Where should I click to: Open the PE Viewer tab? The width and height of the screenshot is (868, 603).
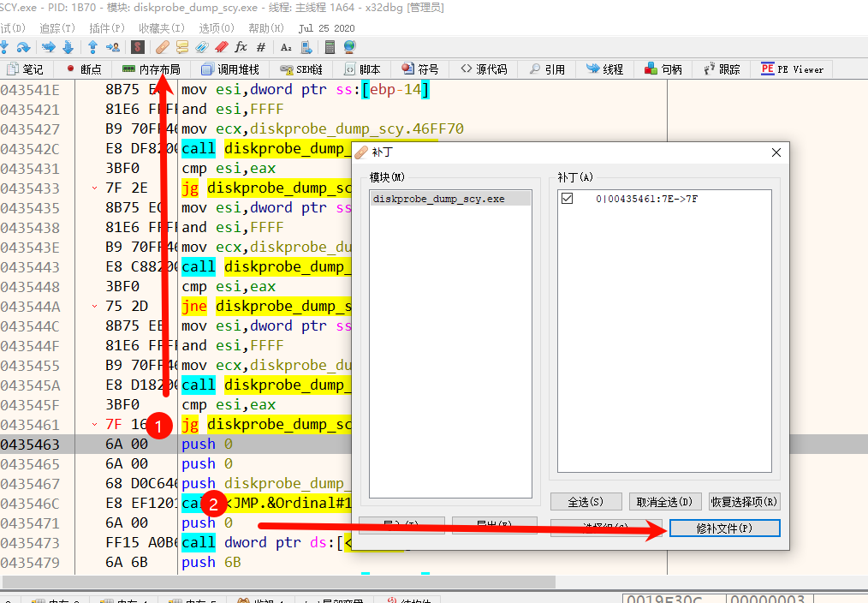pyautogui.click(x=792, y=69)
